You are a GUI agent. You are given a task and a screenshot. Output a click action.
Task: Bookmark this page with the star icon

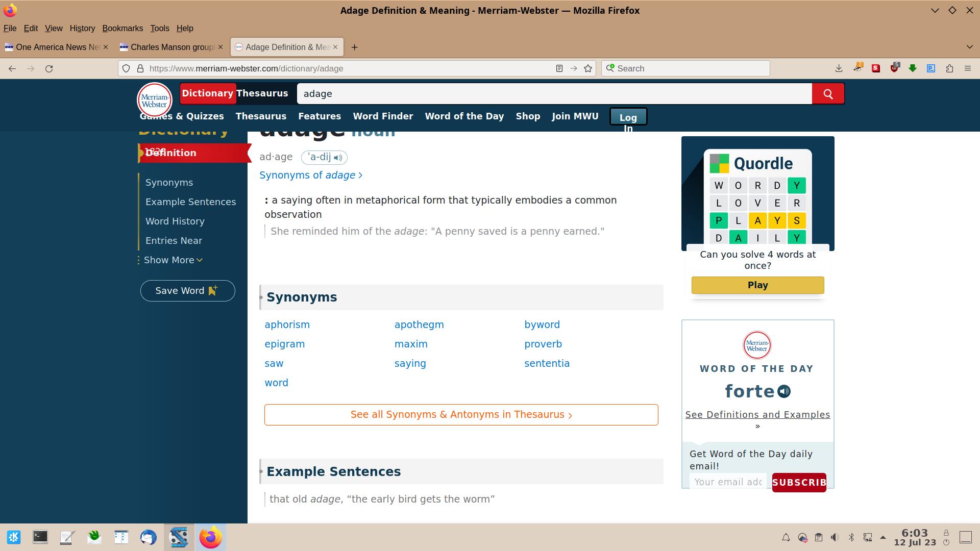(588, 68)
